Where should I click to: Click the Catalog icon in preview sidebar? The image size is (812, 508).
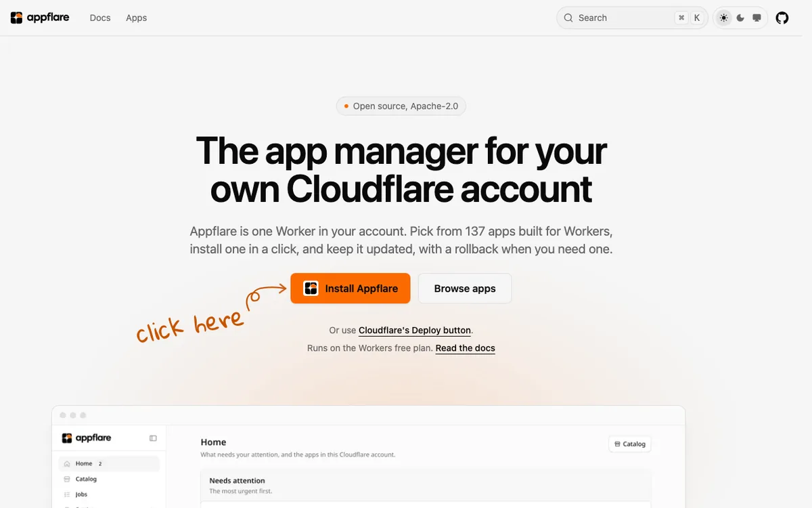click(67, 479)
